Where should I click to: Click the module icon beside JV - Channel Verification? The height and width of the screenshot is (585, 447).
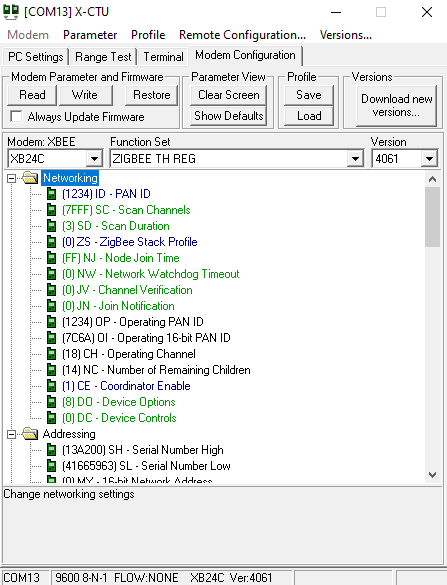point(51,290)
